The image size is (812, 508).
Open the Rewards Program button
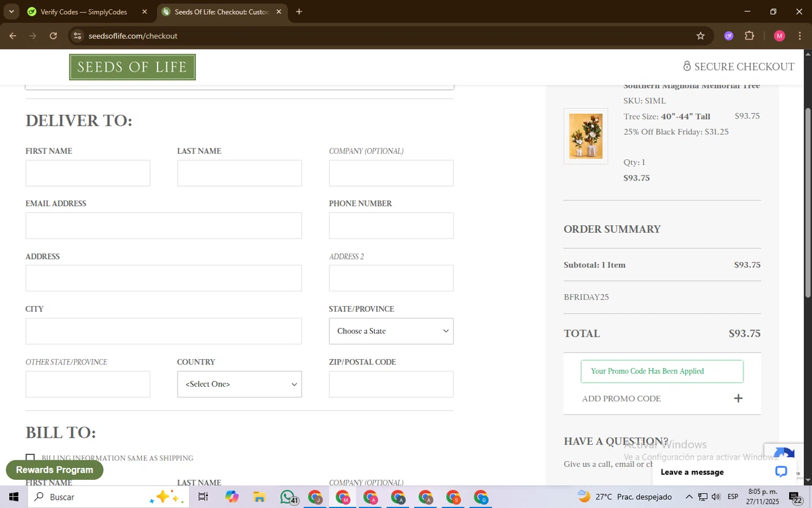[55, 470]
